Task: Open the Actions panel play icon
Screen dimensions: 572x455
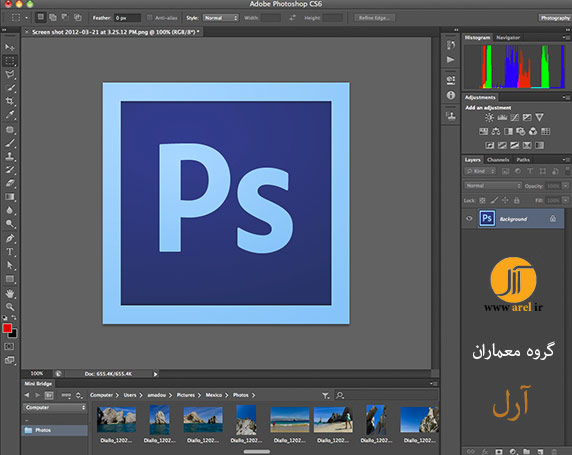Action: pos(451,59)
